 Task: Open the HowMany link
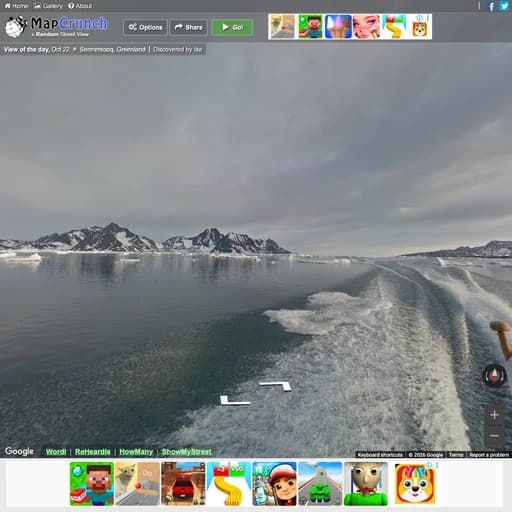coord(136,452)
